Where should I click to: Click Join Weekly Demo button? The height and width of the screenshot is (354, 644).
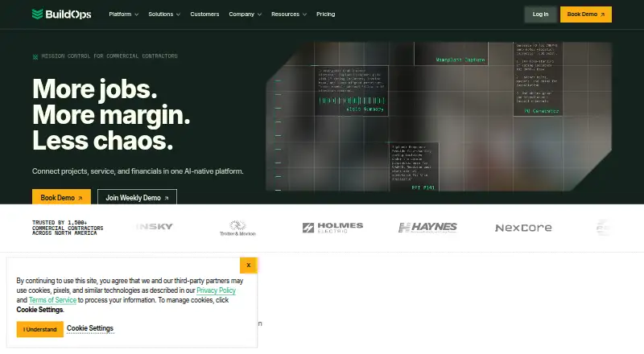(x=137, y=197)
